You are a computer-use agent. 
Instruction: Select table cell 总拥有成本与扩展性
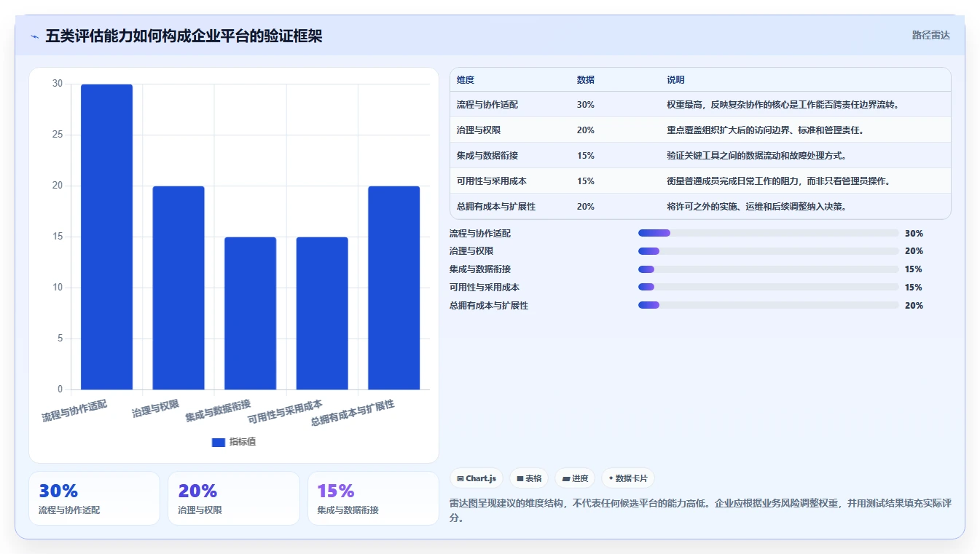click(x=496, y=207)
